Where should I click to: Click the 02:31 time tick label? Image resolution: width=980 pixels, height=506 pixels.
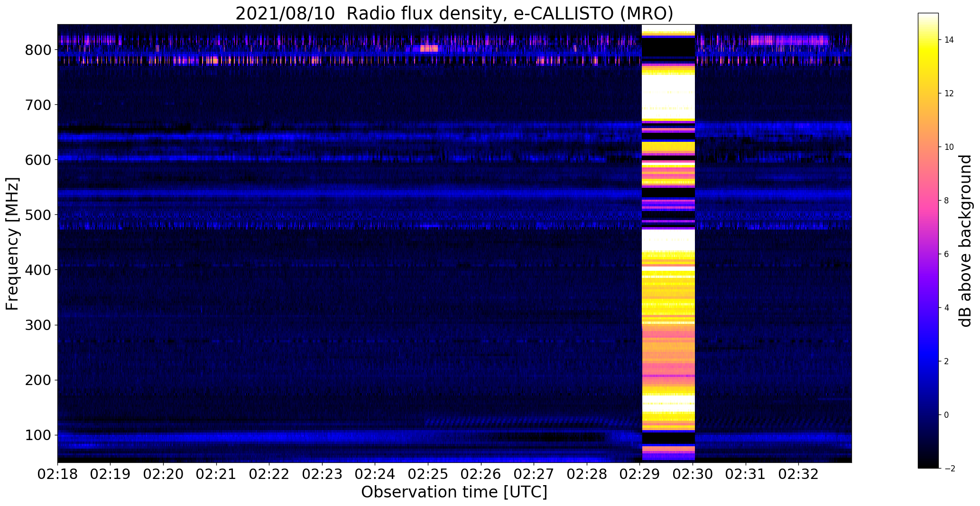pos(746,474)
